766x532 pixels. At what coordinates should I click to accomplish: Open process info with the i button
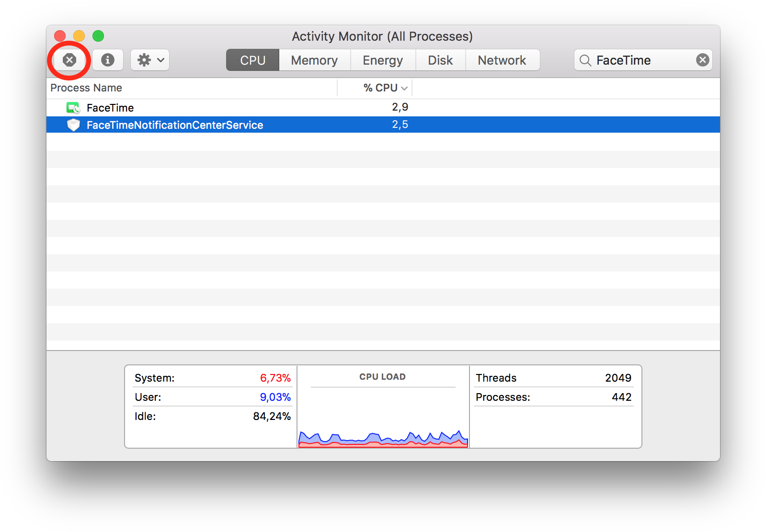108,60
